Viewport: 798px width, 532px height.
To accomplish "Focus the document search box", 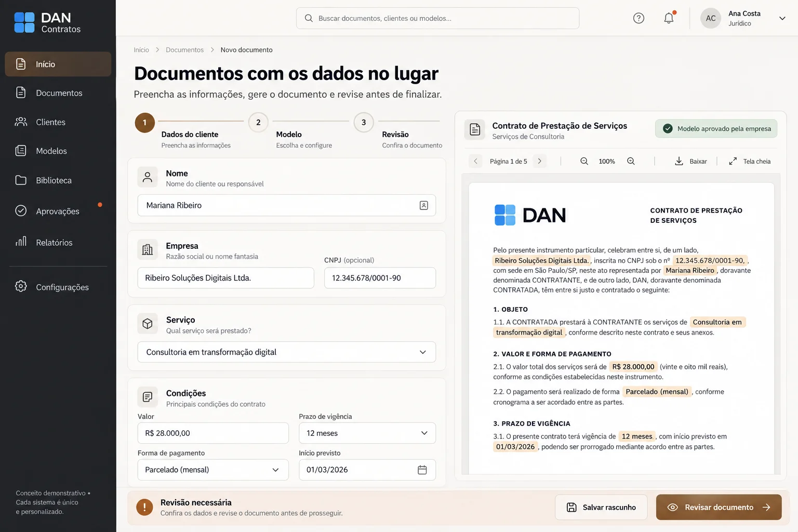I will click(x=437, y=18).
